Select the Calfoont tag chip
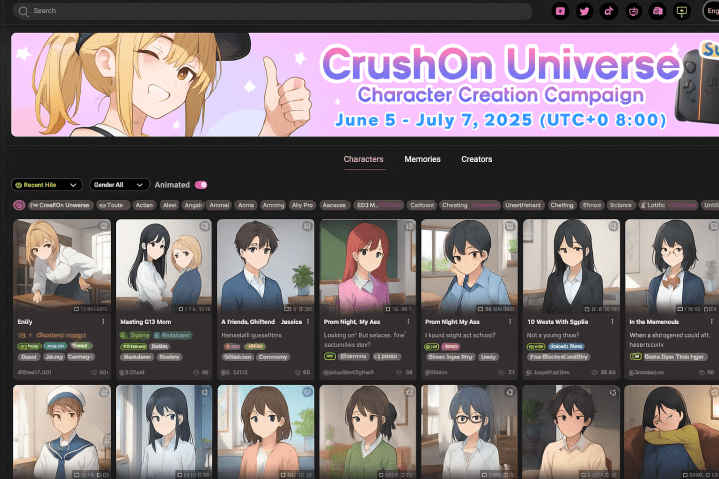The image size is (719, 479). [x=422, y=205]
